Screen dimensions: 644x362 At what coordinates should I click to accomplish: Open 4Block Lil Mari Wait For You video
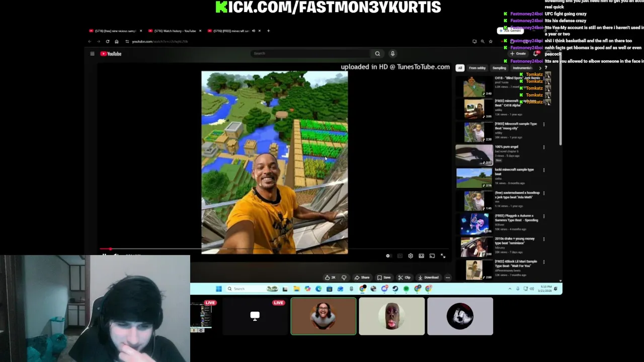click(x=474, y=269)
